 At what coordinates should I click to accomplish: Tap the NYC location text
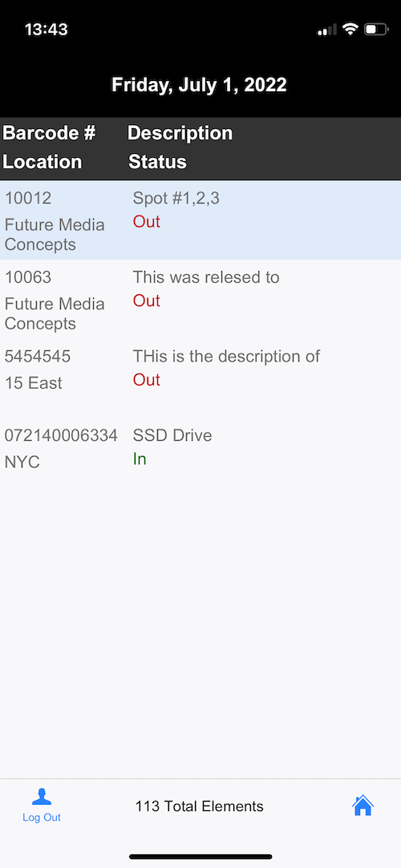(22, 462)
